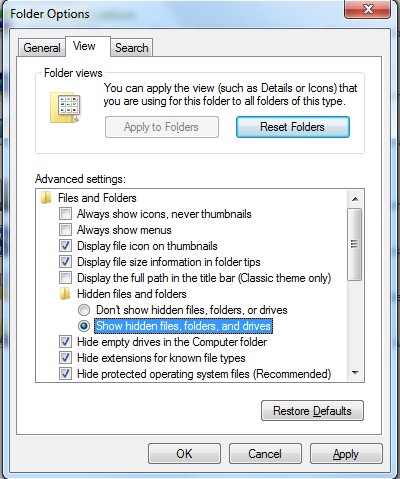
Task: Enable Always show icons, never thumbnails
Action: [x=65, y=214]
